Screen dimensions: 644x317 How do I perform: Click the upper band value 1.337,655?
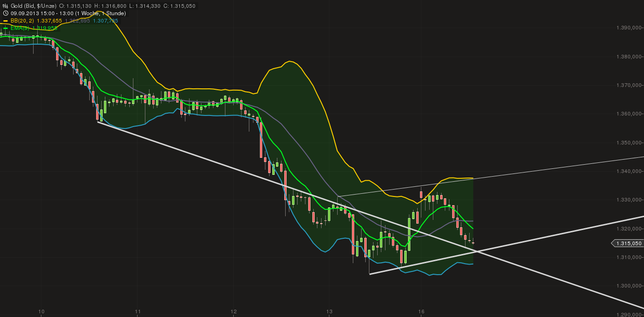coord(51,21)
